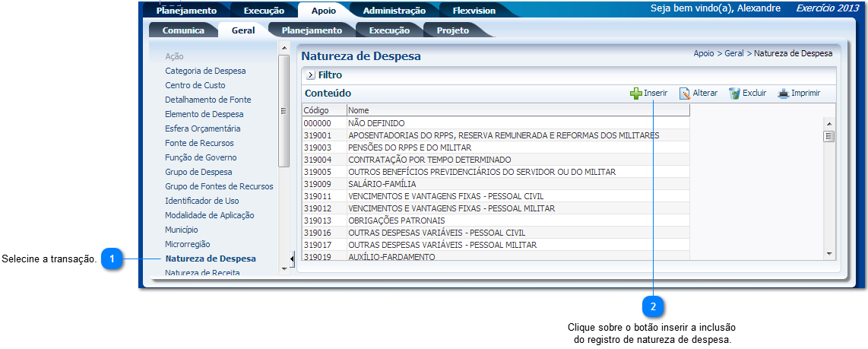Collapse the sidebar with the splitter arrow
Screen dimensions: 868x349
point(292,259)
